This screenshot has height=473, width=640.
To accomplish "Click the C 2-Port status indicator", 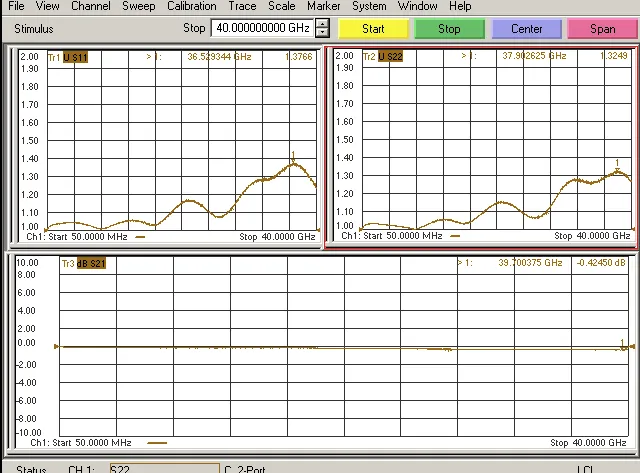I will tap(245, 469).
